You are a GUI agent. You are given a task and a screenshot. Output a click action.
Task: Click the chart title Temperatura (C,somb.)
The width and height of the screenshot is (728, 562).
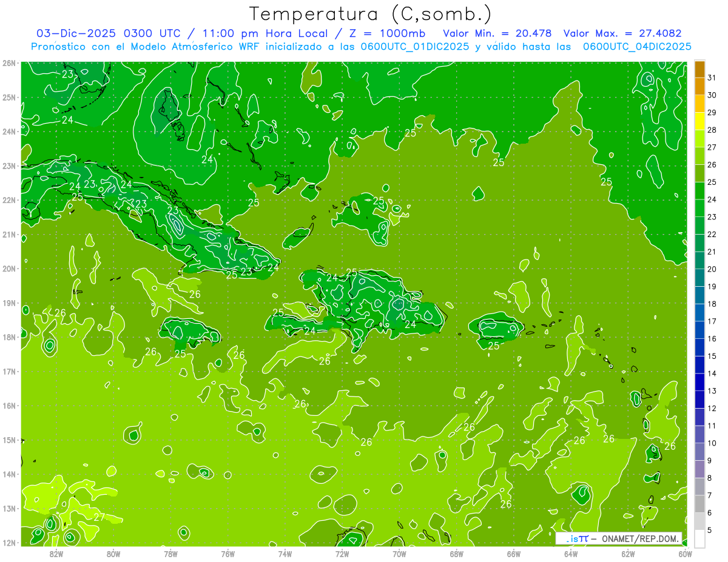tap(371, 14)
